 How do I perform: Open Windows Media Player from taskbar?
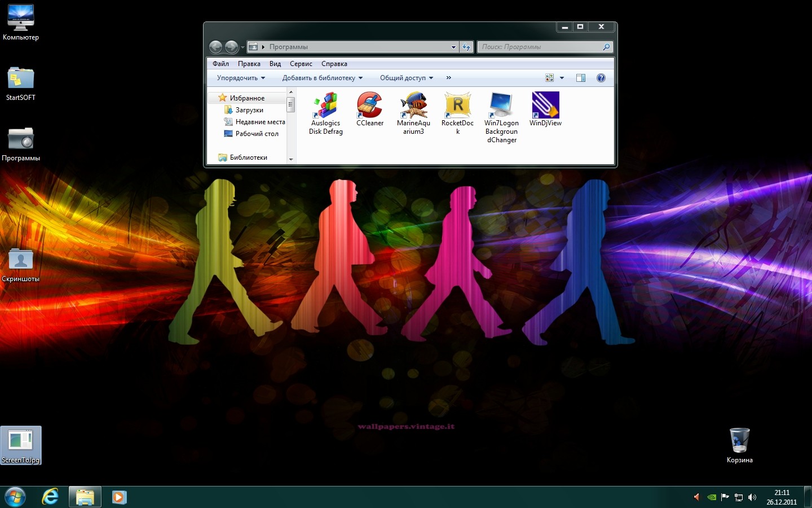point(119,497)
